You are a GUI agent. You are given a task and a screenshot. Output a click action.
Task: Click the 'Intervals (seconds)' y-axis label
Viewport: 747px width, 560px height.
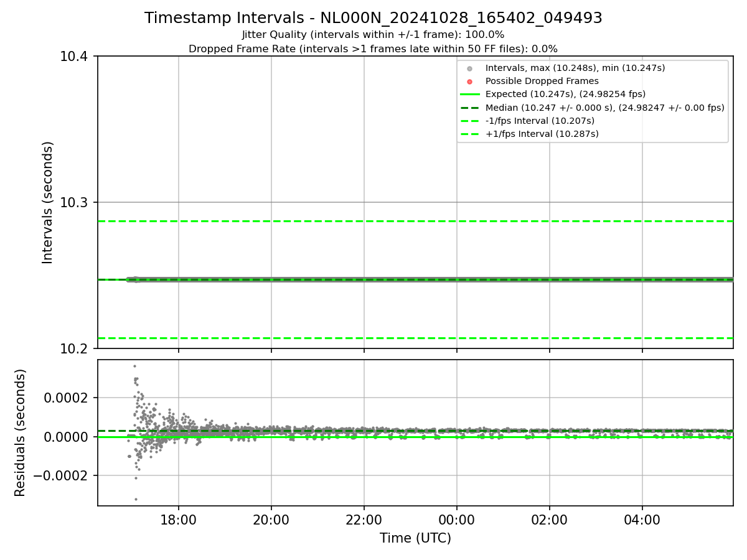[x=48, y=202]
